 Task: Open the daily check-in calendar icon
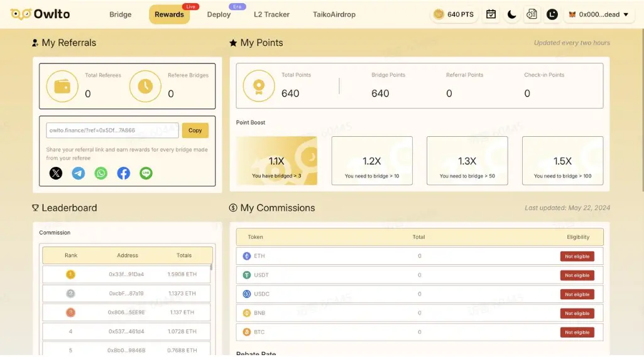click(491, 14)
